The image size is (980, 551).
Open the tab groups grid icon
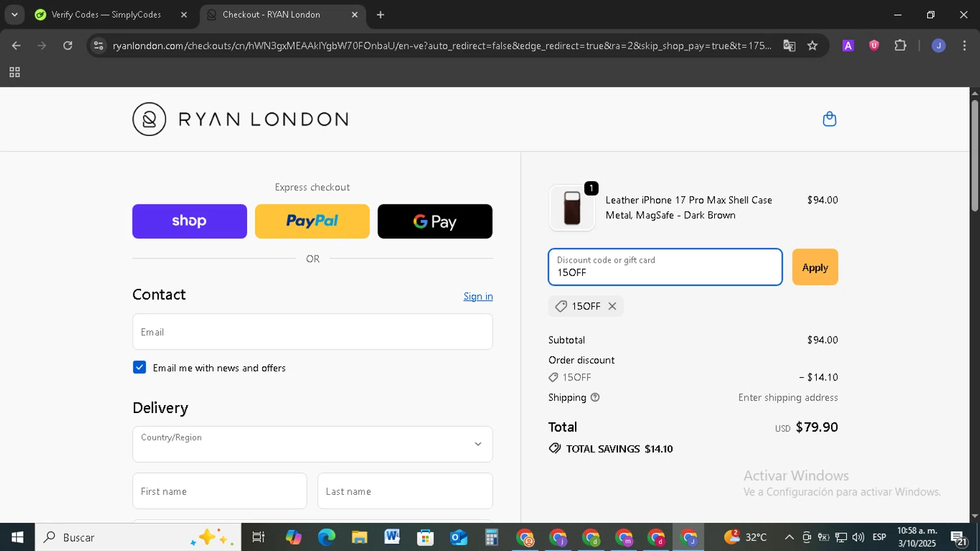14,73
